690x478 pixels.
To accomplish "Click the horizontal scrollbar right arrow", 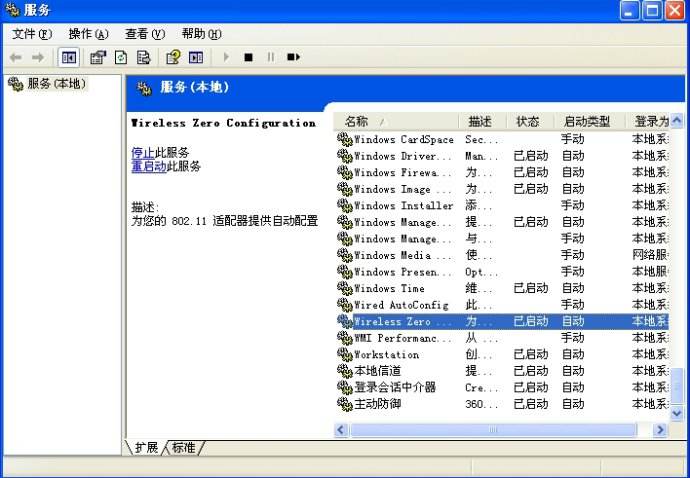I will pos(660,430).
